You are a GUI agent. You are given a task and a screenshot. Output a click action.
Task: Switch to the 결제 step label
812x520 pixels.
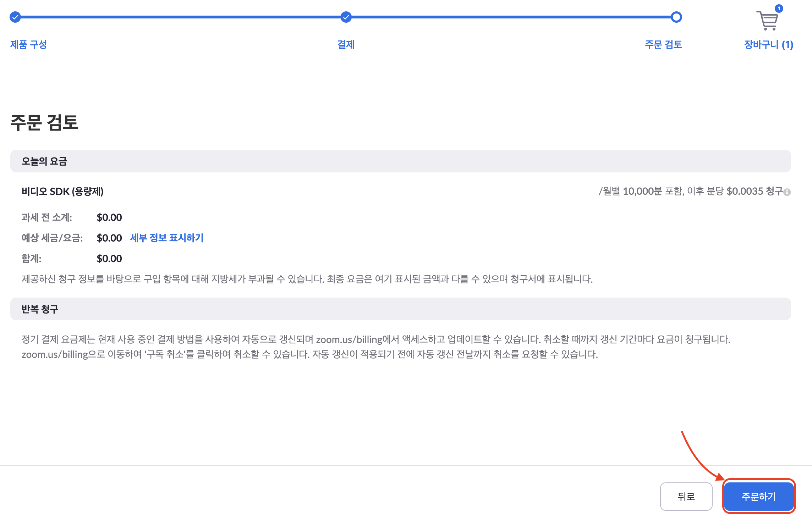click(346, 44)
